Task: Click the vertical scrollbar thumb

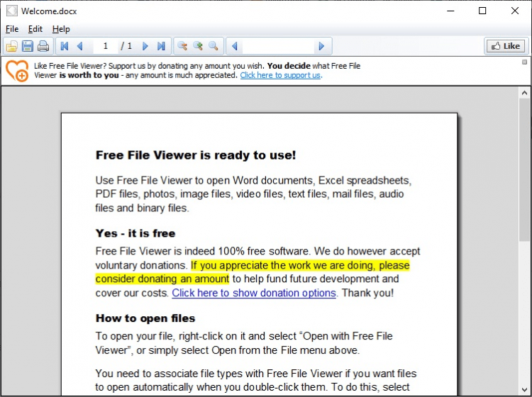Action: [524, 169]
